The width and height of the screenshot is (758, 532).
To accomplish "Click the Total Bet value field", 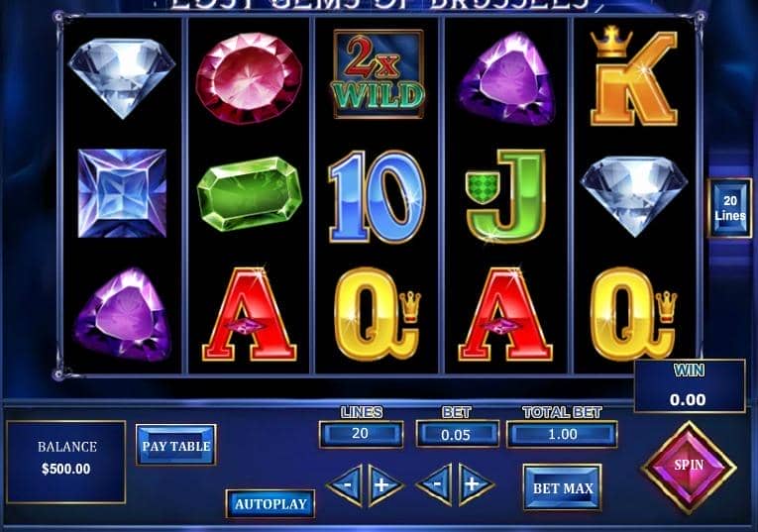I will pos(562,434).
